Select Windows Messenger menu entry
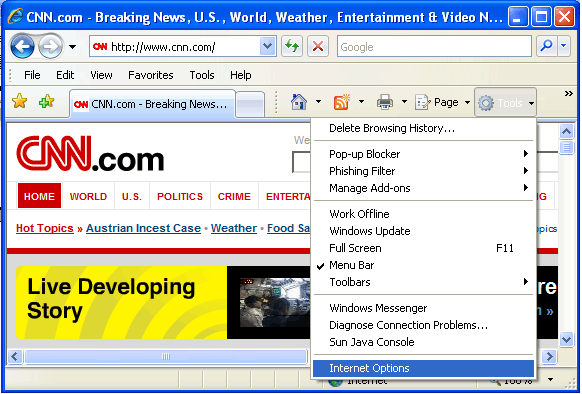This screenshot has height=394, width=582. click(x=423, y=308)
